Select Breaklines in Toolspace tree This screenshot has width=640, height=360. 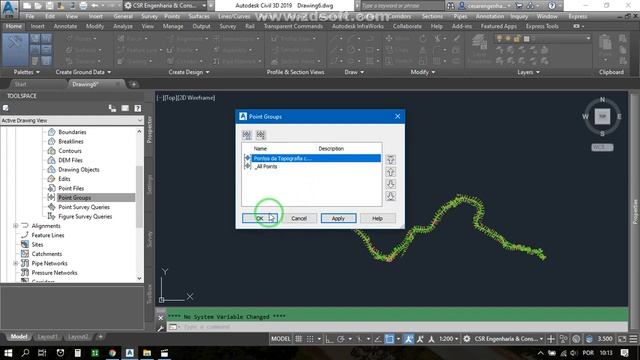(x=71, y=141)
